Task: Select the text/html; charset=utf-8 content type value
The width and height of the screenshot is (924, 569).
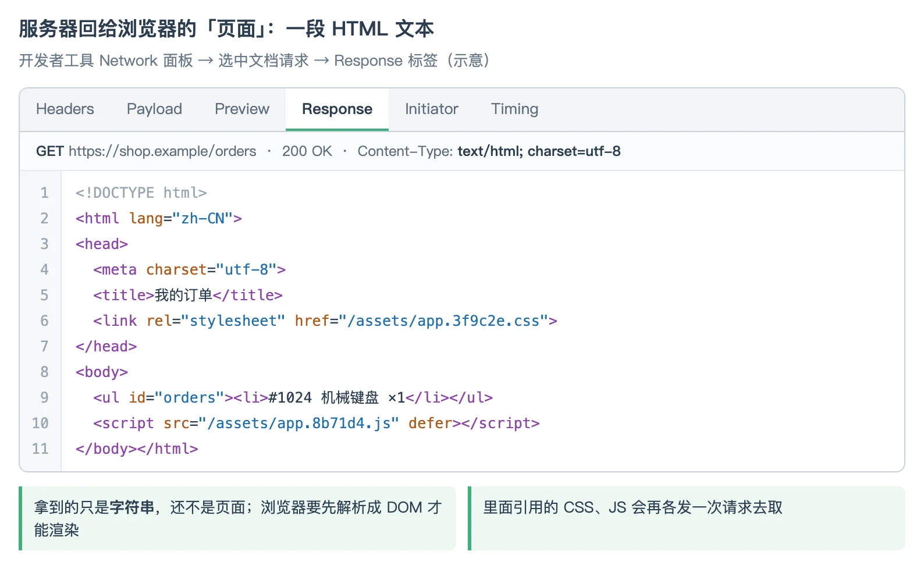Action: [x=539, y=151]
